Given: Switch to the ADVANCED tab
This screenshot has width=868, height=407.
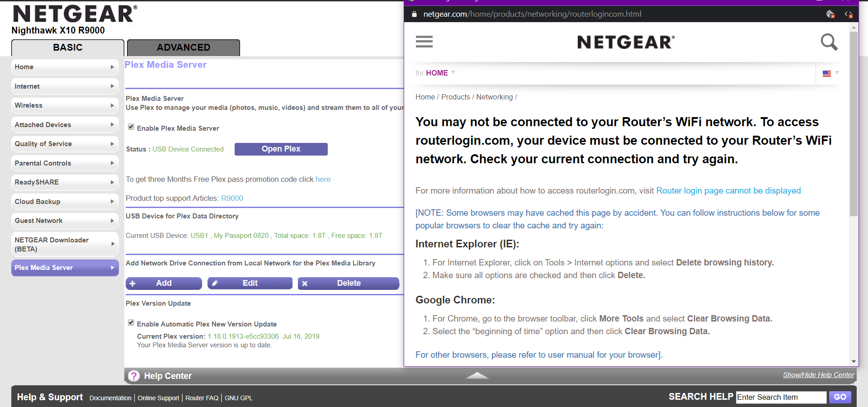Looking at the screenshot, I should point(184,47).
